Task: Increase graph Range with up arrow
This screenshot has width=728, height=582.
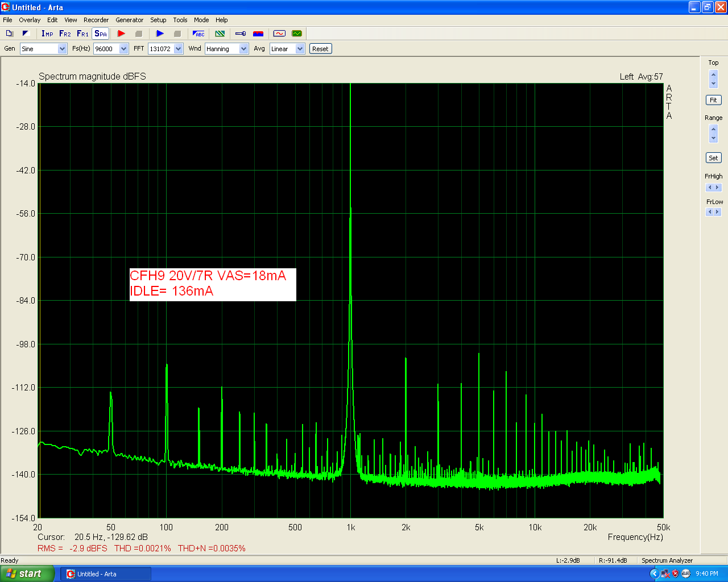Action: tap(713, 129)
